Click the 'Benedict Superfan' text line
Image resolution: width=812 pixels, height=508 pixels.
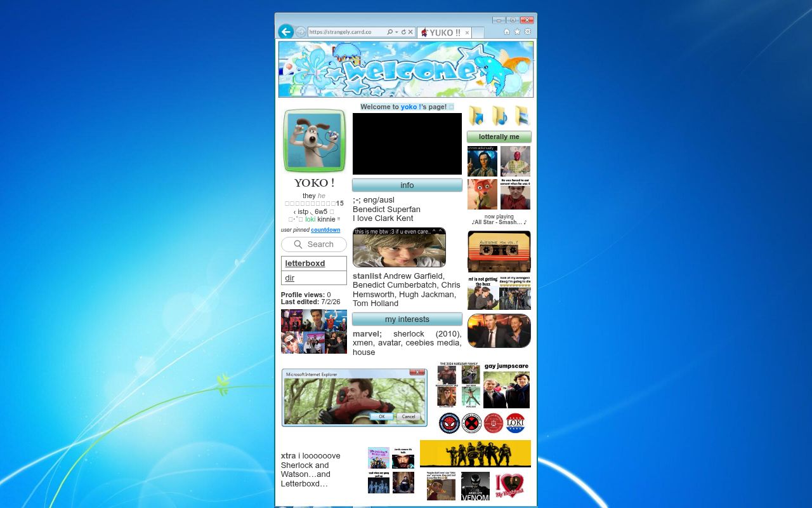386,210
